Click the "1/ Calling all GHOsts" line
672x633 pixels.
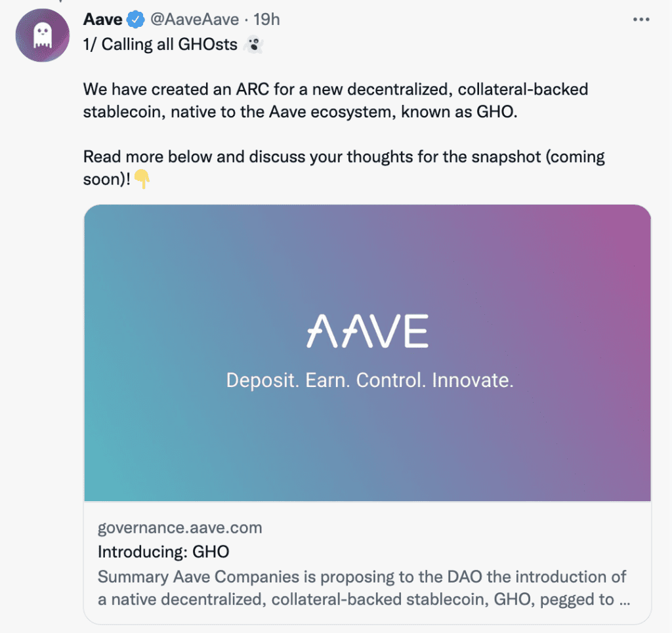160,45
